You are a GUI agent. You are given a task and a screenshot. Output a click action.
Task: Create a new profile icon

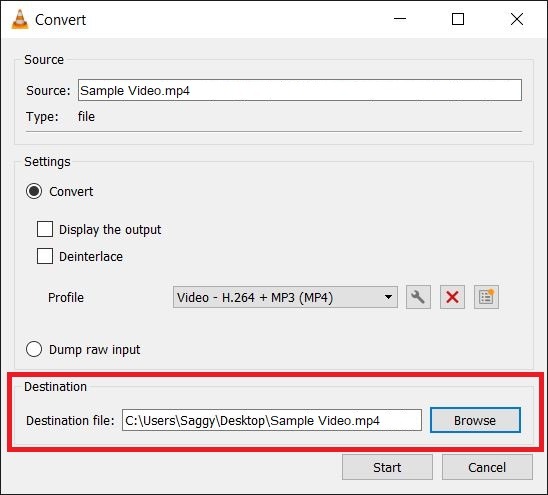click(x=486, y=297)
